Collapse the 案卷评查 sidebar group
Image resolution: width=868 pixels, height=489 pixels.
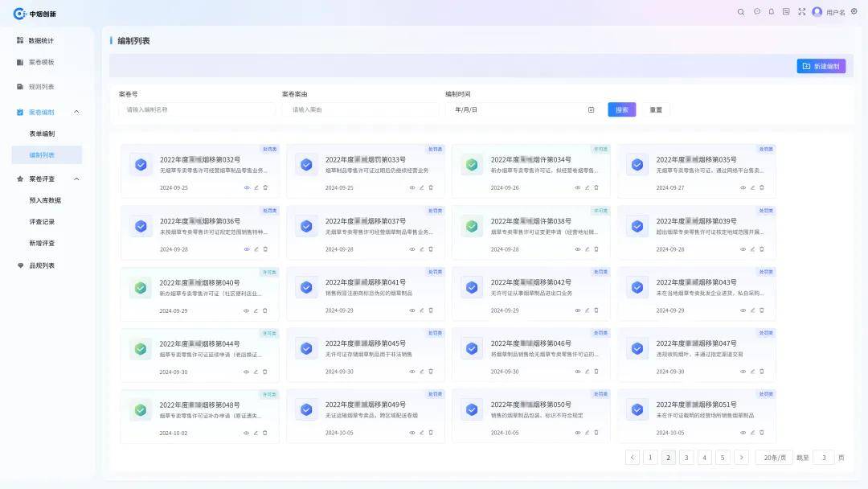(x=76, y=179)
